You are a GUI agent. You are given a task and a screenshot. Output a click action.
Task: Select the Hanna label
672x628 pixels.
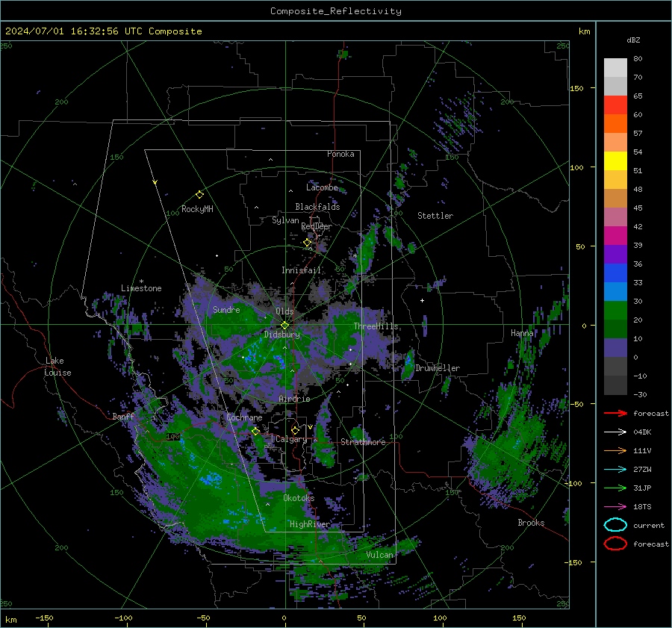[522, 333]
